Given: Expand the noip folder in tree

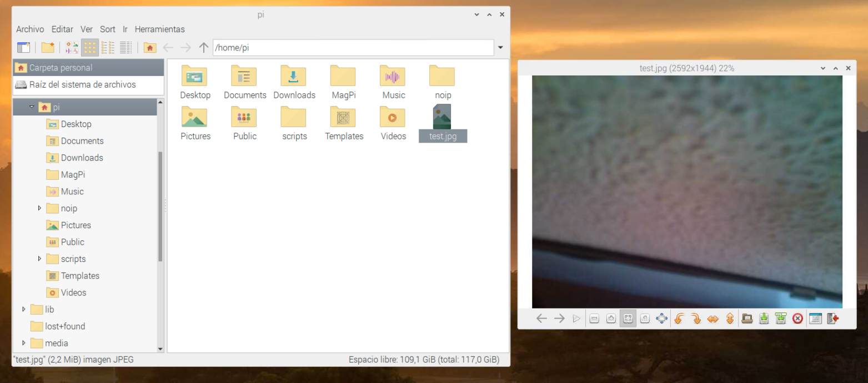Looking at the screenshot, I should (x=39, y=208).
